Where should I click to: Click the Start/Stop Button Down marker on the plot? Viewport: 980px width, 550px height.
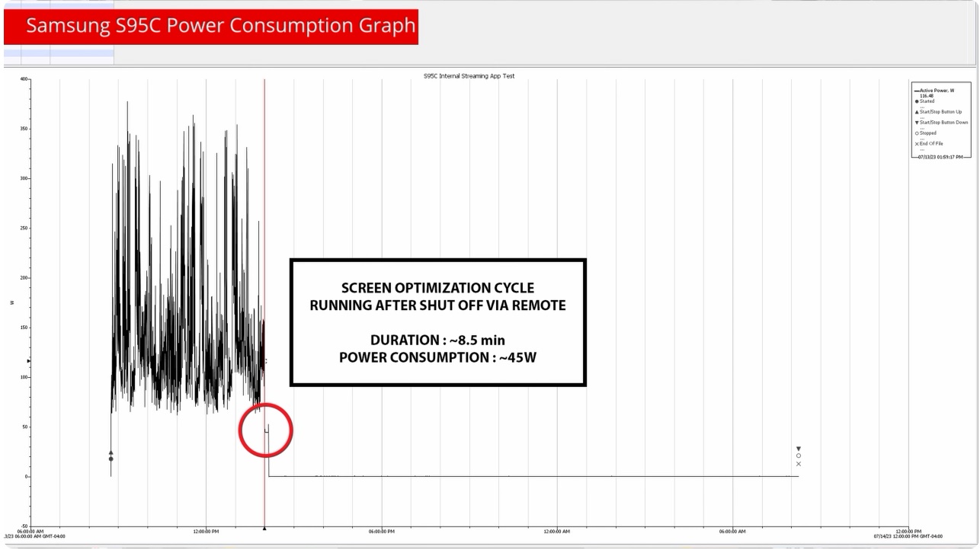coord(799,449)
